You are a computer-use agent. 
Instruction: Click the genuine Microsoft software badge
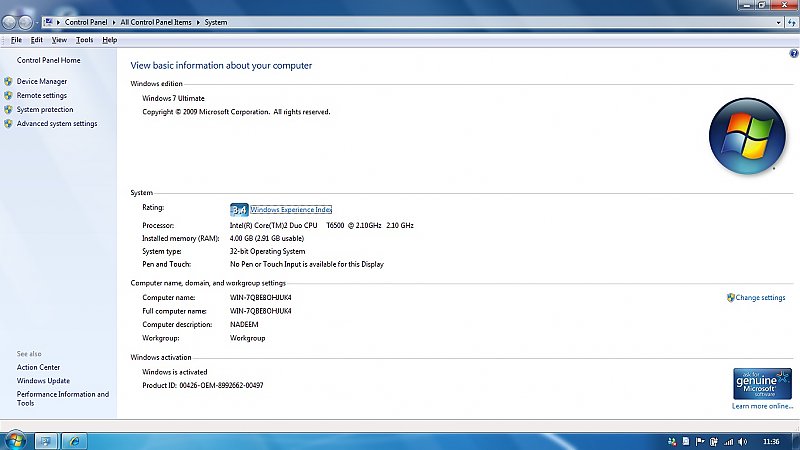(x=762, y=384)
